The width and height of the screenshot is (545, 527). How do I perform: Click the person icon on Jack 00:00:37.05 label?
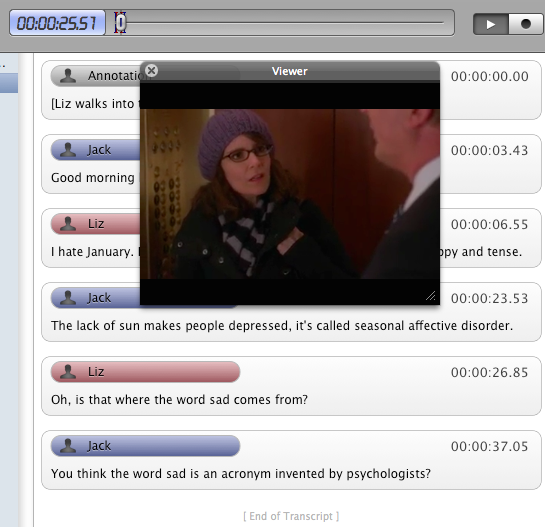point(68,446)
